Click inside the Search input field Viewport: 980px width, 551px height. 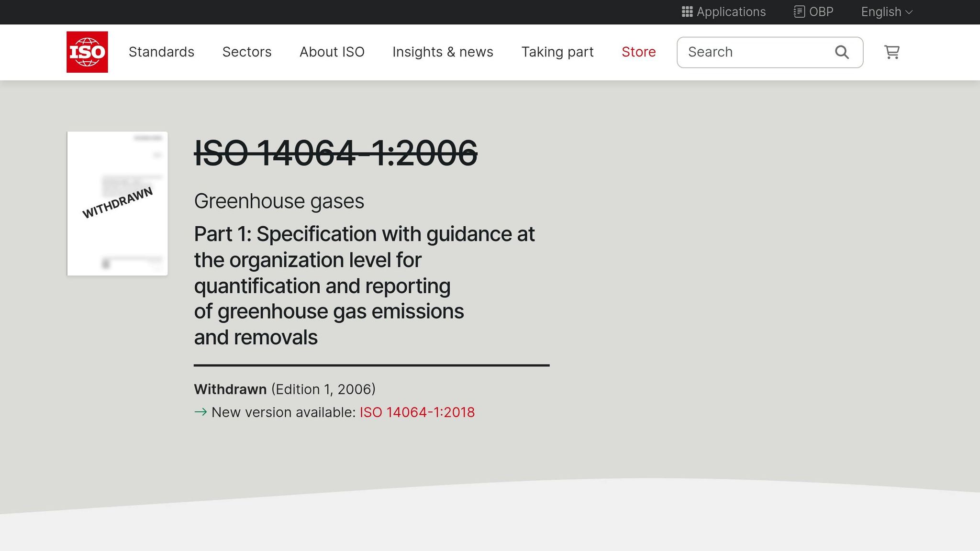pos(751,52)
